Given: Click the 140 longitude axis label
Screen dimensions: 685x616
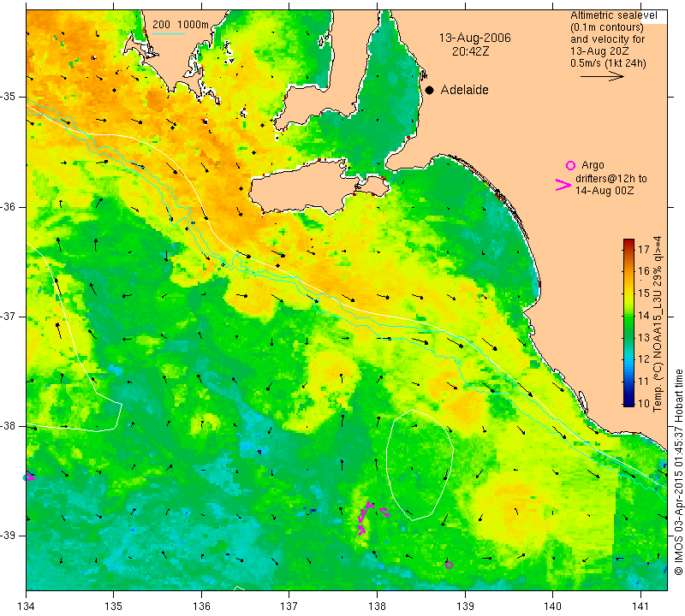Looking at the screenshot, I should [x=552, y=607].
